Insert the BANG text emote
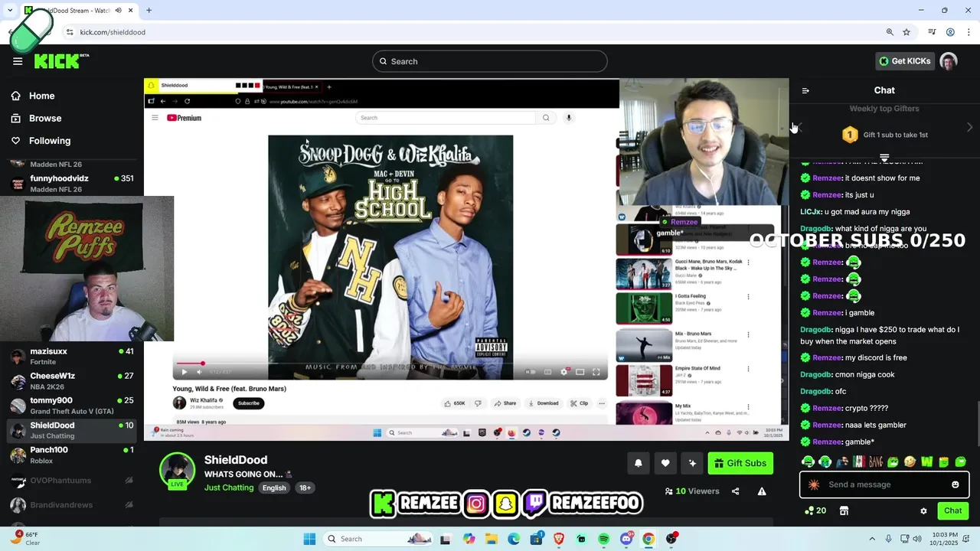980x551 pixels. [x=876, y=461]
